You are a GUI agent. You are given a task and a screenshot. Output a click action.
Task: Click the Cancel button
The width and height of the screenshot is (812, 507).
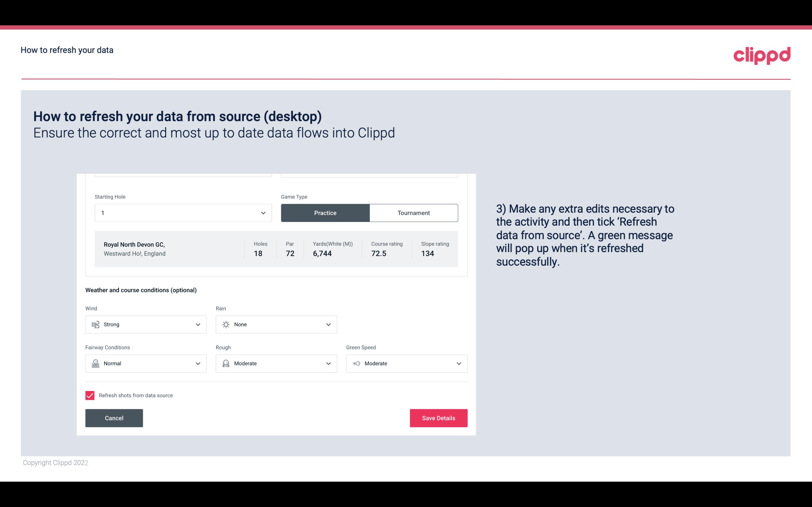pyautogui.click(x=114, y=418)
